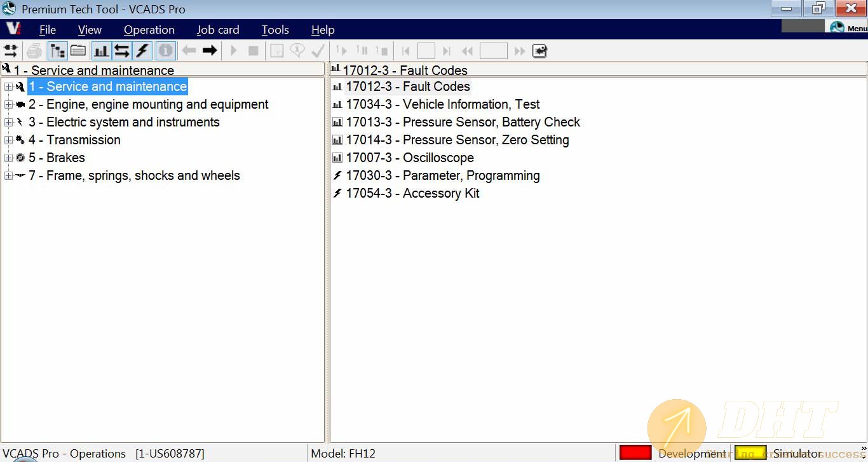Image resolution: width=868 pixels, height=462 pixels.
Task: Click the rewind double-arrow toolbar icon
Action: click(x=467, y=51)
